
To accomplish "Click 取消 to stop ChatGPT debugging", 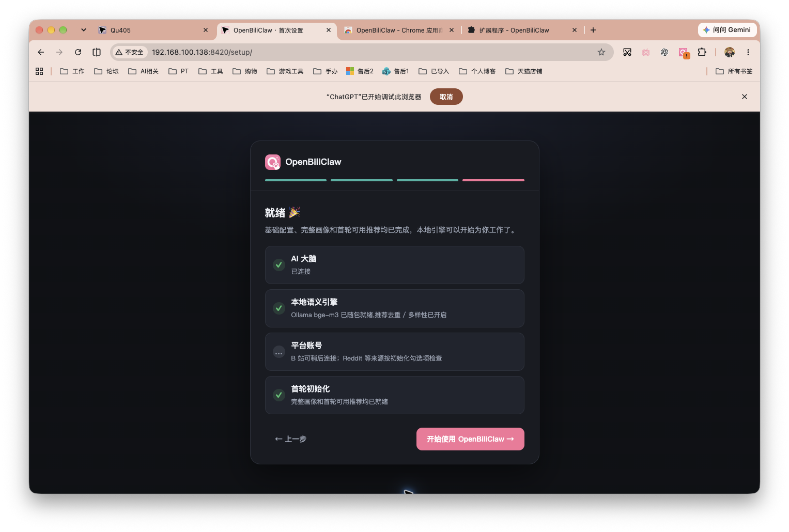I will [x=446, y=97].
